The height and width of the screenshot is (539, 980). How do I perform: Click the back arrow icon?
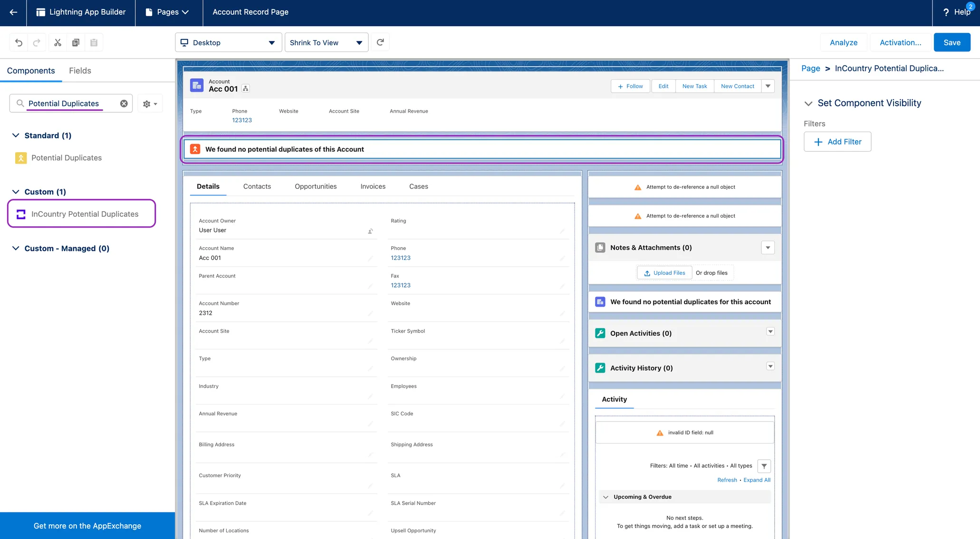pyautogui.click(x=13, y=12)
